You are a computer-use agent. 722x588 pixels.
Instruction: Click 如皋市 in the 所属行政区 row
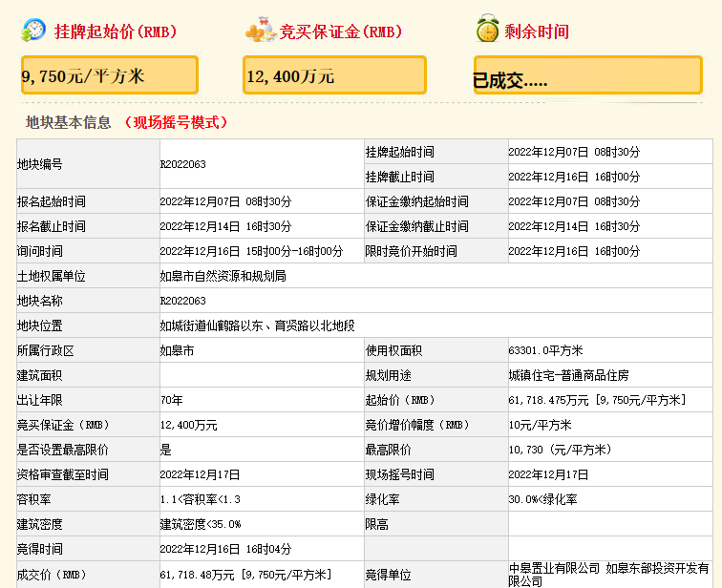tap(177, 350)
